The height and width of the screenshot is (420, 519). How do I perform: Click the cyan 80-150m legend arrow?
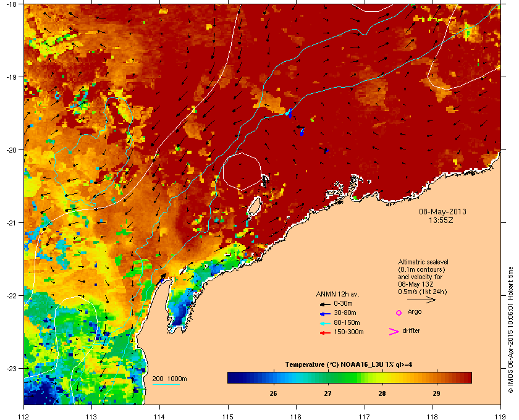coord(325,323)
